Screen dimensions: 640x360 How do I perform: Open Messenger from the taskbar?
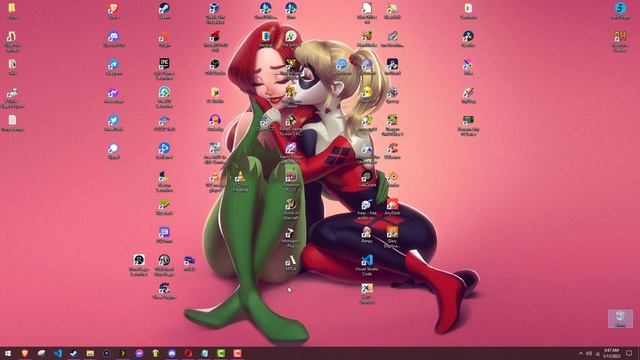point(139,353)
